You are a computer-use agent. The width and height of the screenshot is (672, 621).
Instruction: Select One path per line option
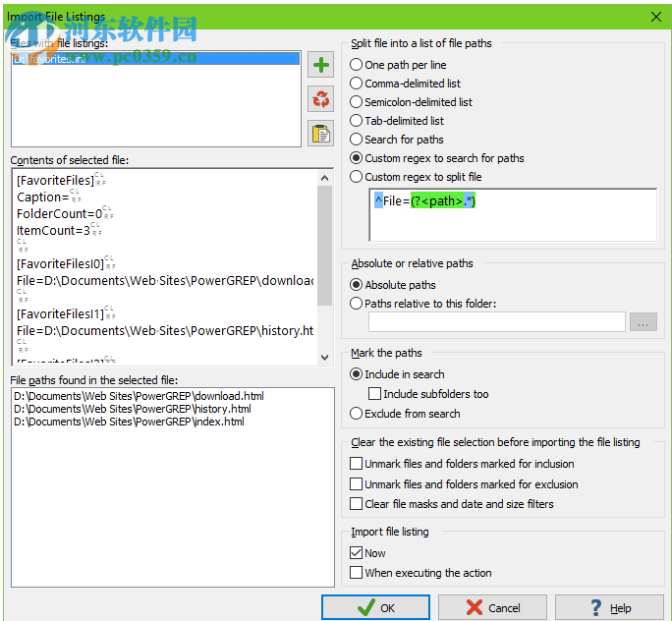pos(398,65)
